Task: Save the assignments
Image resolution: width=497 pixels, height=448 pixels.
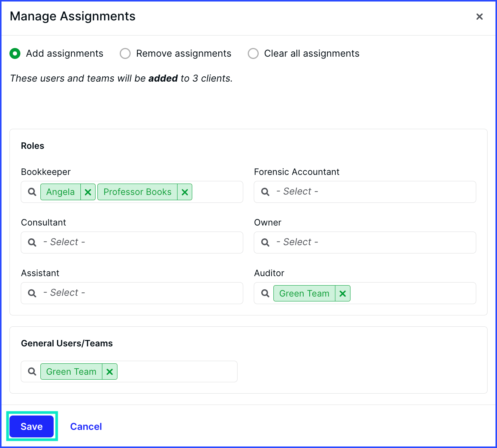Action: tap(32, 426)
